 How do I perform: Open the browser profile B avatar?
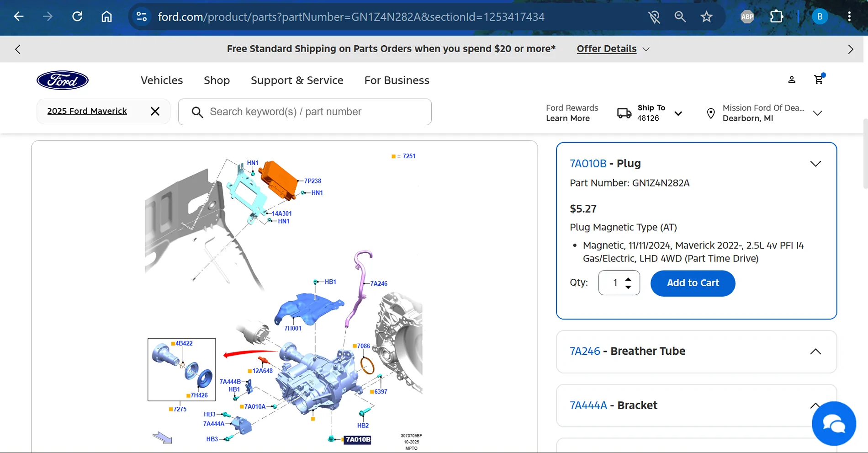tap(820, 17)
